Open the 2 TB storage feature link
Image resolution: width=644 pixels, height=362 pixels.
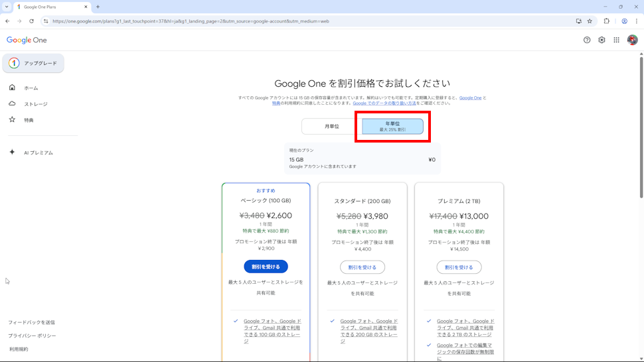(465, 328)
